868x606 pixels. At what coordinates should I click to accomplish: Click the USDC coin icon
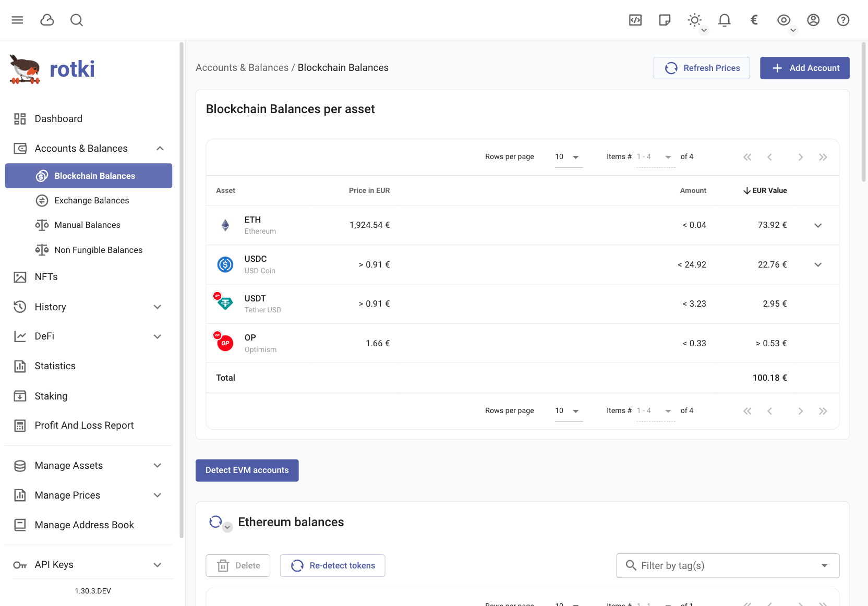coord(225,264)
